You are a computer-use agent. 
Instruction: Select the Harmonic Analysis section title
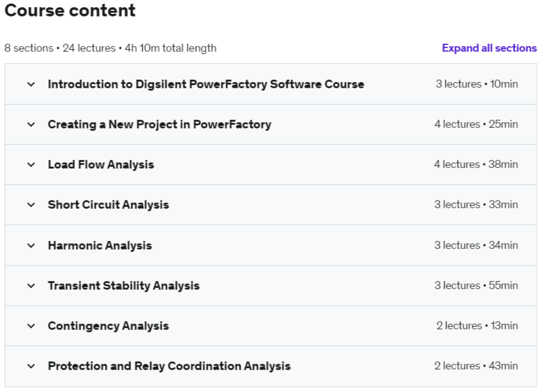pyautogui.click(x=100, y=245)
